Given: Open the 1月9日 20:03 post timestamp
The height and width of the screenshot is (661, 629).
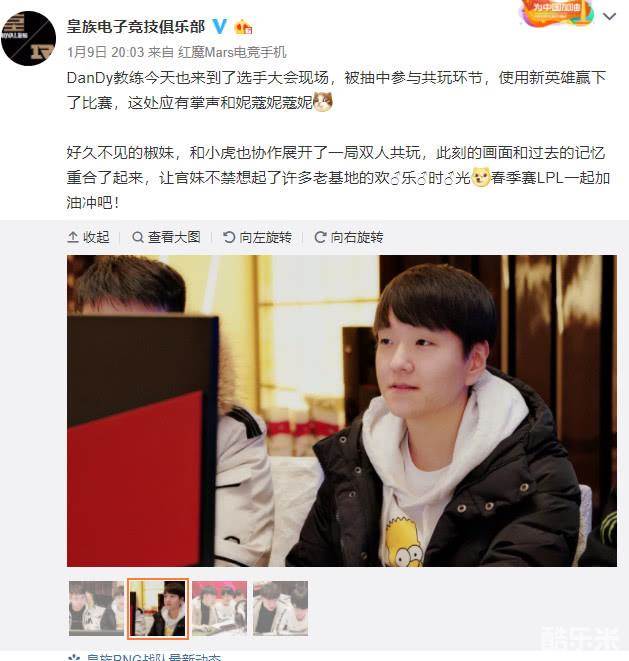Looking at the screenshot, I should [x=105, y=52].
